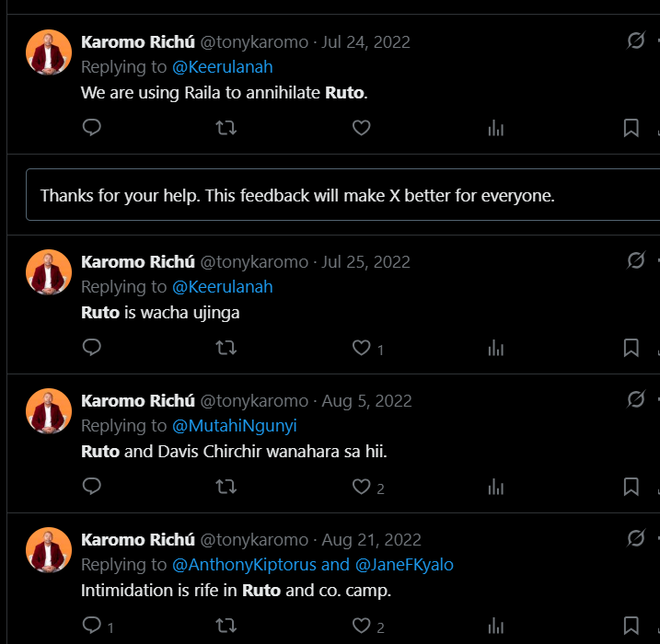Open the @JaneFKyalo mention link
Viewport: 660px width, 644px height.
404,565
